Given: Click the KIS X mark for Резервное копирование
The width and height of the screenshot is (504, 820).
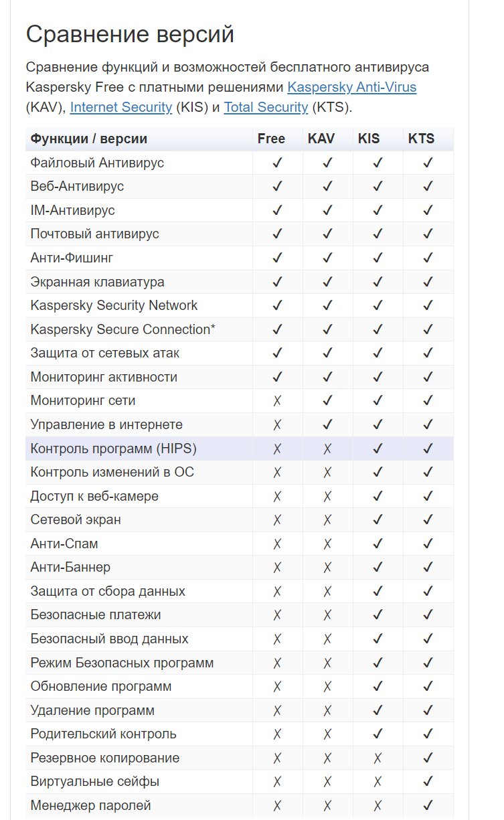Looking at the screenshot, I should click(377, 758).
